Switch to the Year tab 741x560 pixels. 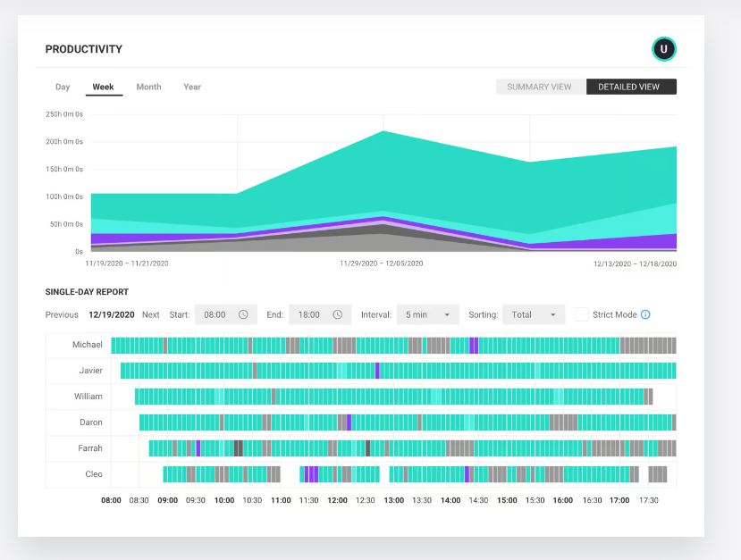tap(192, 87)
